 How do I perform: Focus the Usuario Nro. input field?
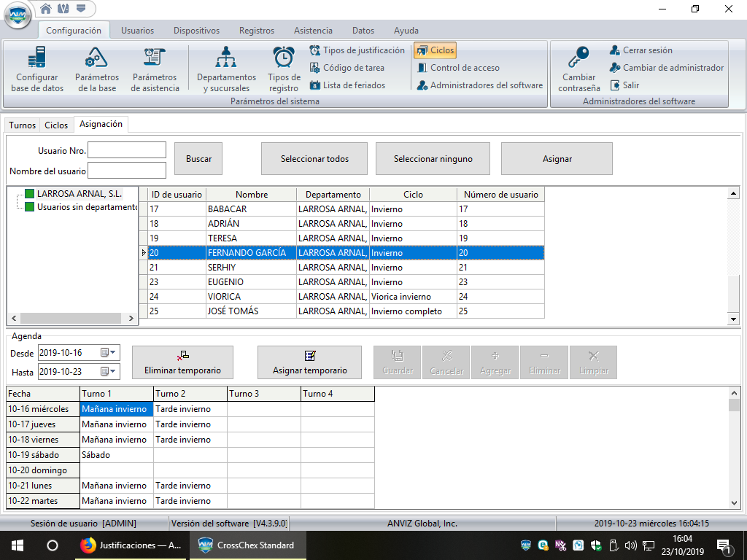click(x=127, y=150)
